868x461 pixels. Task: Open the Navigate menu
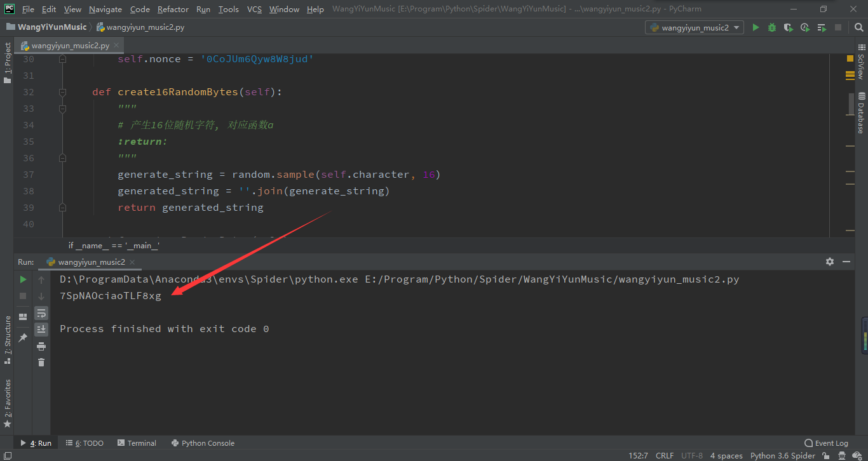105,9
